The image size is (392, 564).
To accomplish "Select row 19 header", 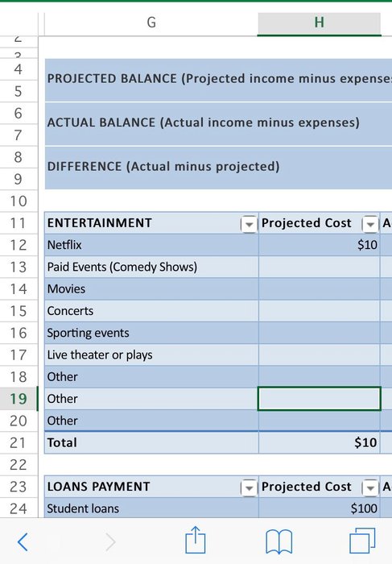I will (19, 399).
